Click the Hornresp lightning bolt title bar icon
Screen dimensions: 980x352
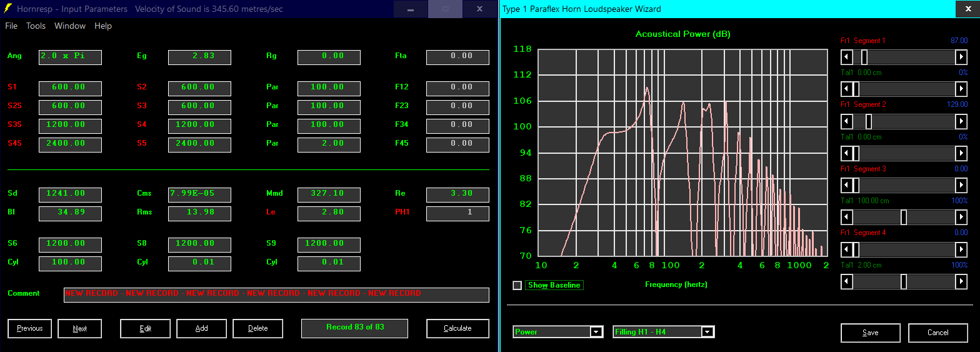(7, 9)
